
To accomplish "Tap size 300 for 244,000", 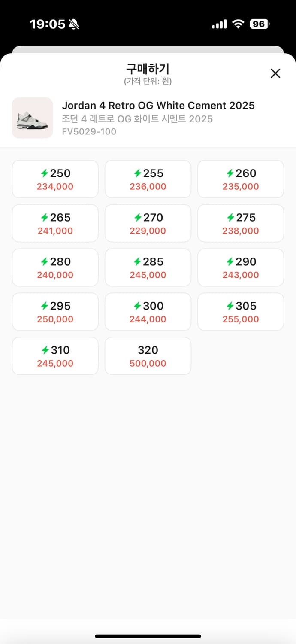I will click(148, 312).
